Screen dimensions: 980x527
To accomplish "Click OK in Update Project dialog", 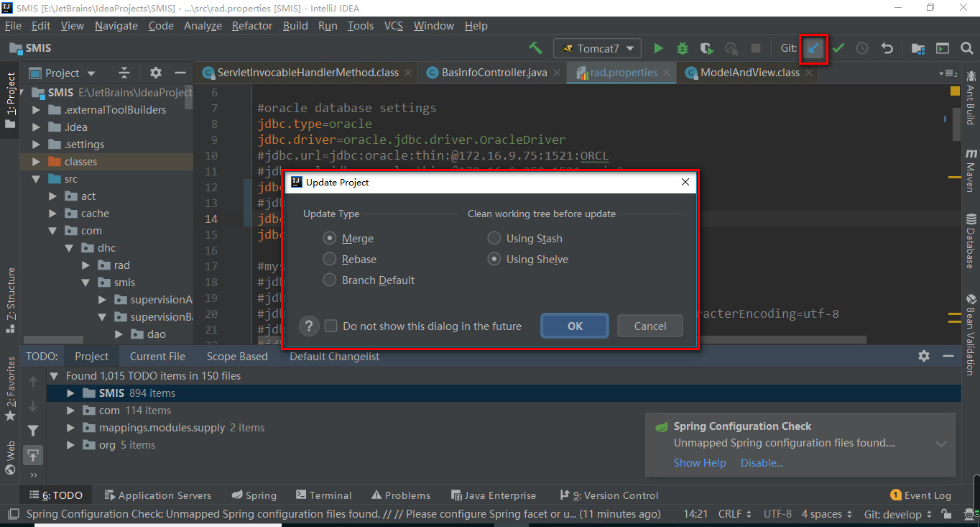I will [575, 326].
